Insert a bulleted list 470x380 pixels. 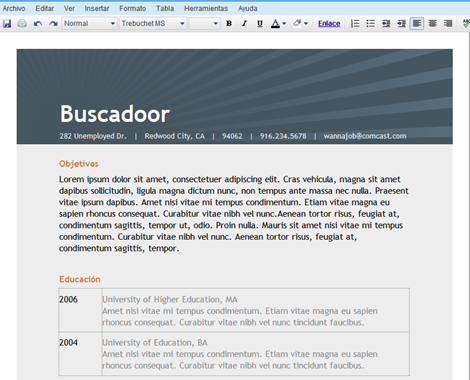(370, 24)
